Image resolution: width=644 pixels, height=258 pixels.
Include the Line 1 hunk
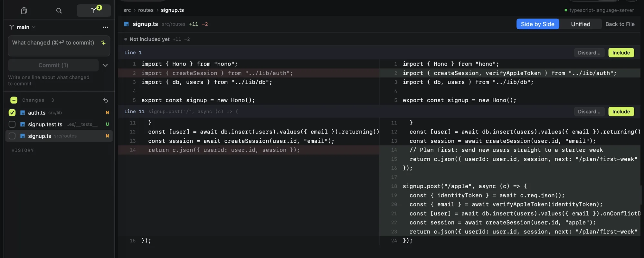coord(621,53)
